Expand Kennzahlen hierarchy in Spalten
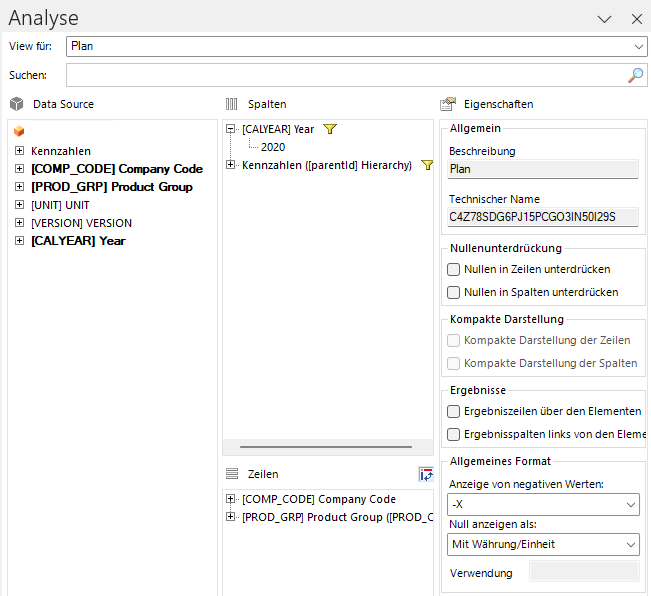651x596 pixels. click(230, 165)
